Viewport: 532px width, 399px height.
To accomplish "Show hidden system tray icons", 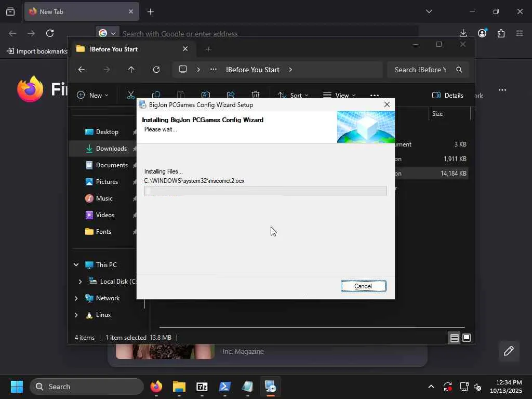I will click(x=431, y=387).
